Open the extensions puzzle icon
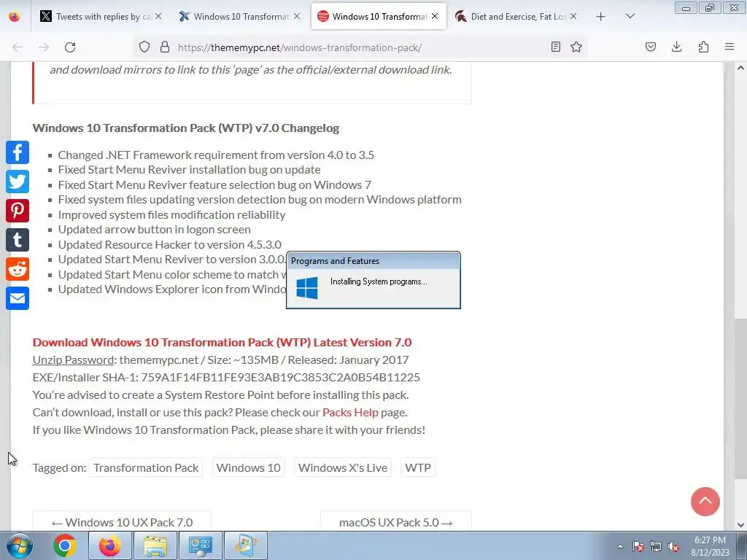 (x=703, y=47)
